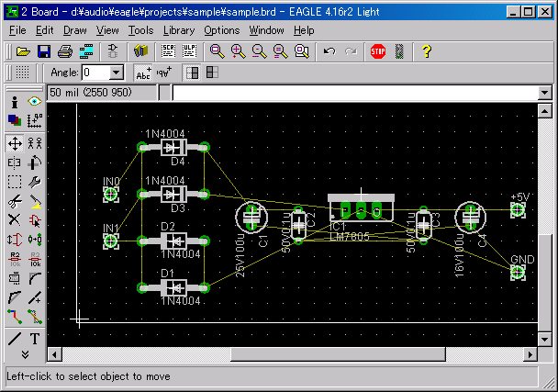Open the Options menu
This screenshot has width=558, height=392.
click(222, 30)
